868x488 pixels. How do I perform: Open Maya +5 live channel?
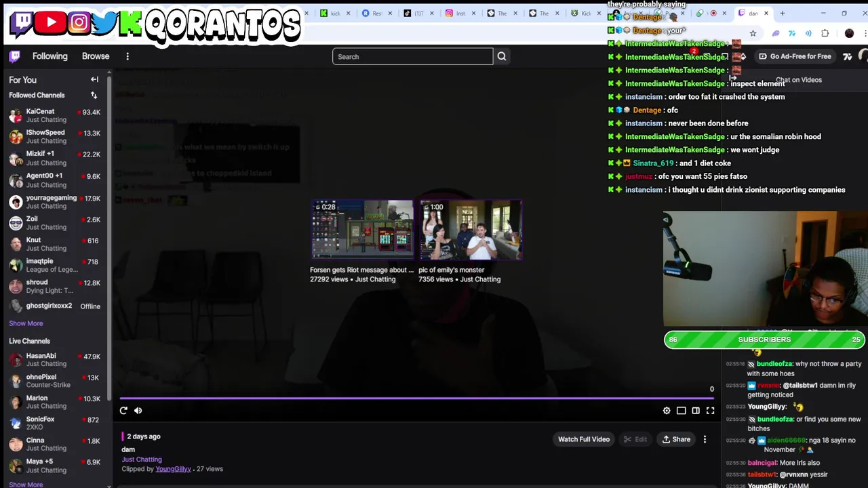click(54, 466)
